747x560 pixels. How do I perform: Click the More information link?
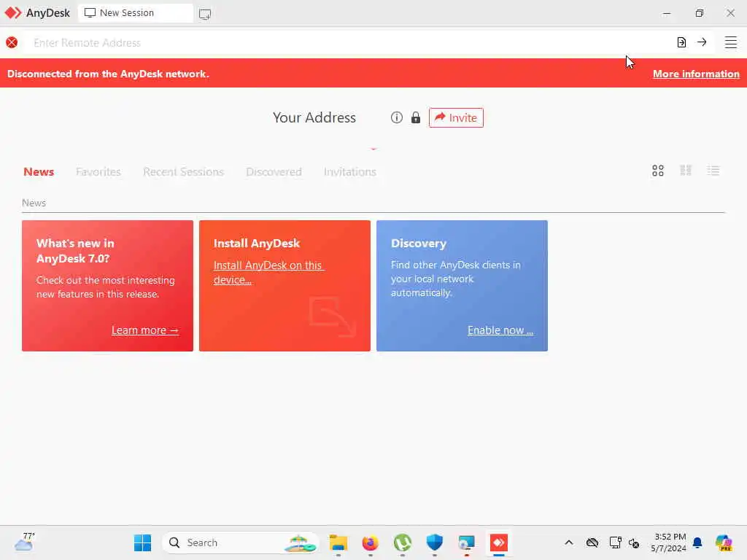(696, 74)
